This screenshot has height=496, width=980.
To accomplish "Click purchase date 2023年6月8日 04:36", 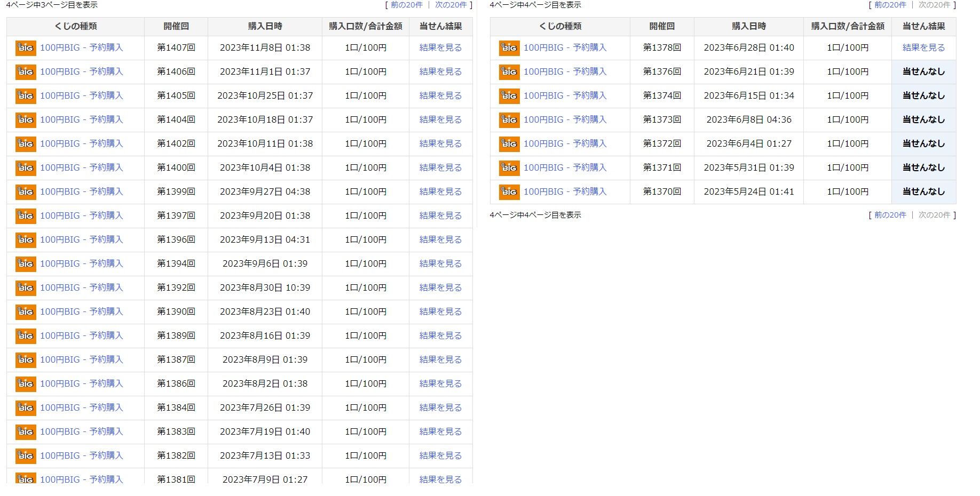I will click(x=749, y=119).
